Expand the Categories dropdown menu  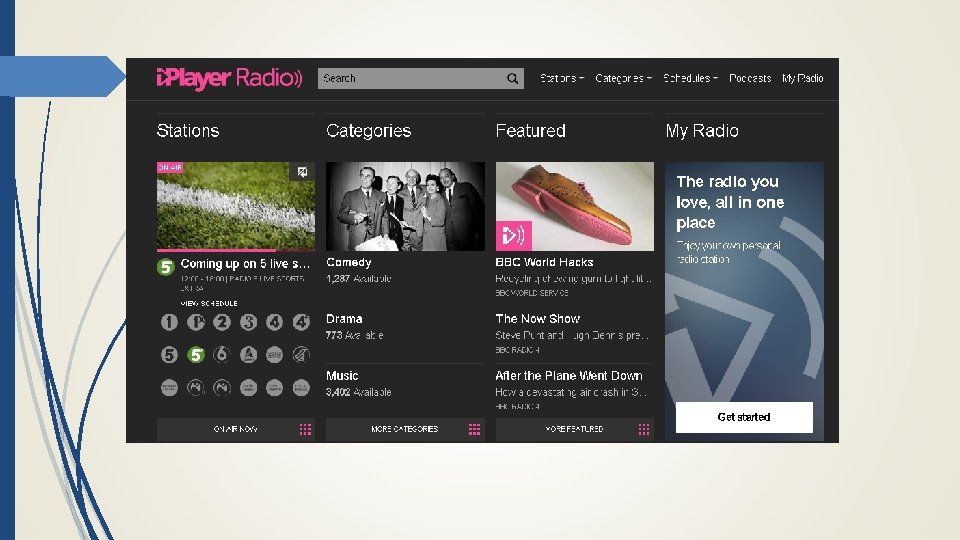point(623,78)
